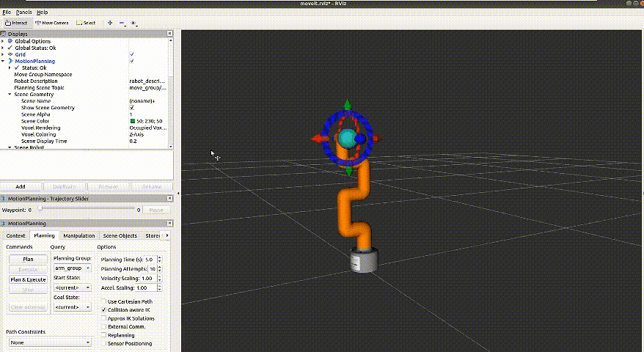Expand the Global Status row
Viewport: 644px width, 352px height.
click(x=3, y=48)
